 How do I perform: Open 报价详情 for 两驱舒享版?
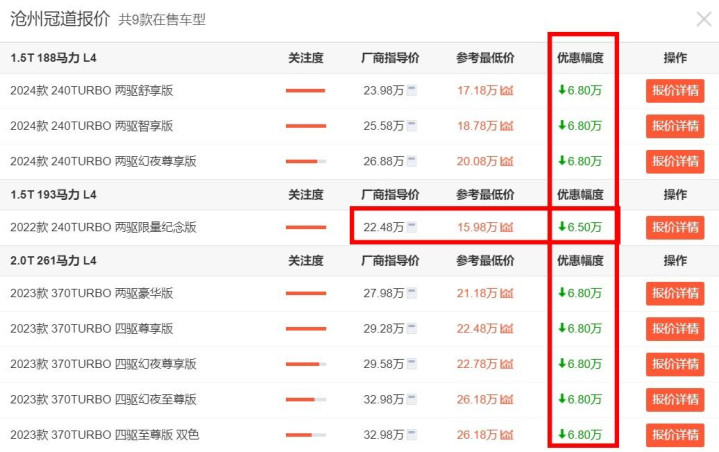[x=675, y=90]
